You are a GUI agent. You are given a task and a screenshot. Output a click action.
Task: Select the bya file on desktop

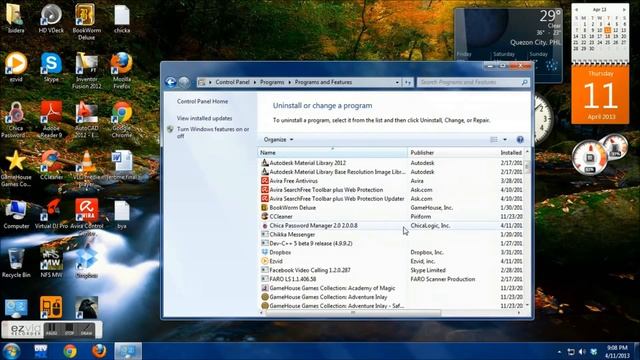(122, 214)
